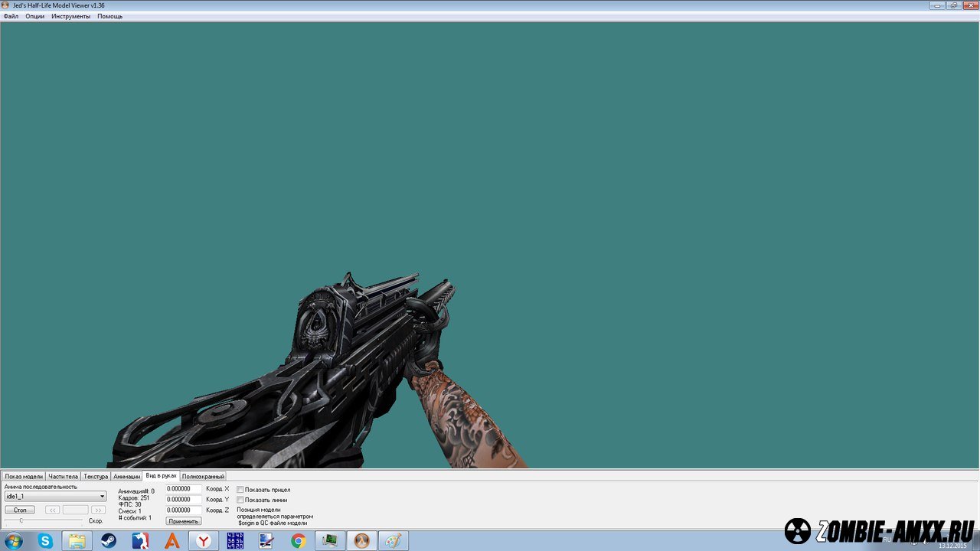
Task: Click the frame number field between arrows
Action: tap(75, 510)
